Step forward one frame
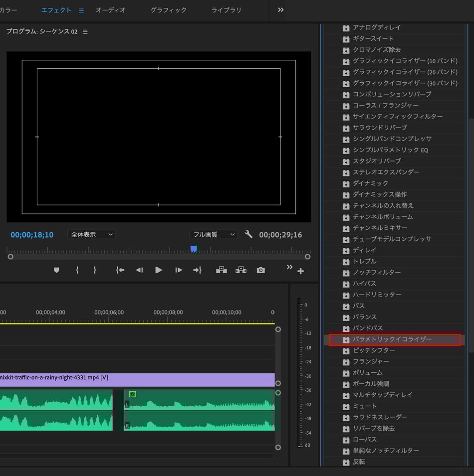474x476 pixels. pos(179,270)
